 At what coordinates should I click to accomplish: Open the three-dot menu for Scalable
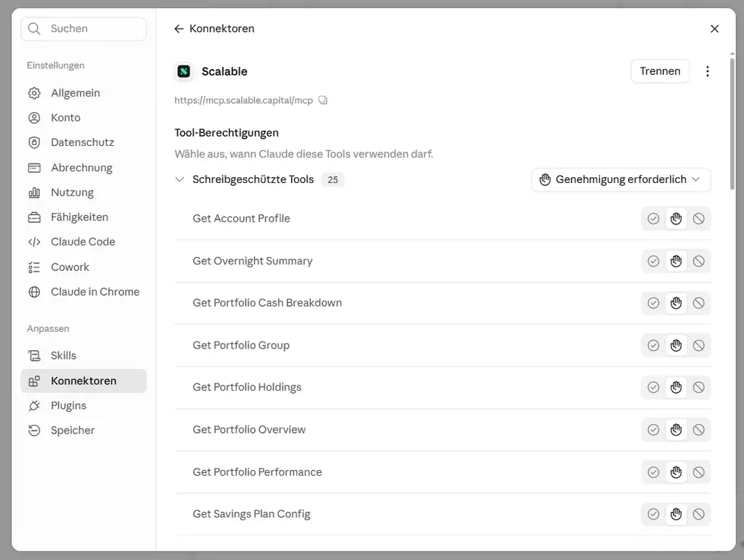pos(708,71)
